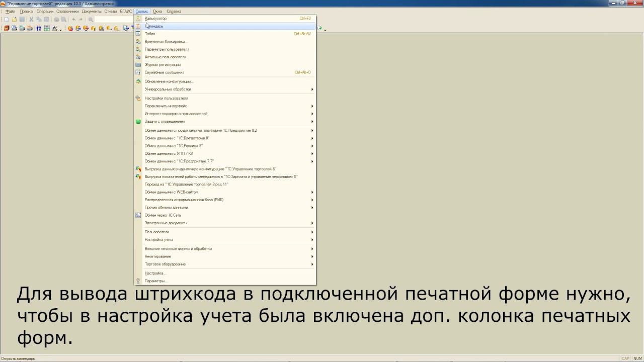The height and width of the screenshot is (362, 644).
Task: Expand Переключить интерфейс submenu
Action: tap(225, 106)
